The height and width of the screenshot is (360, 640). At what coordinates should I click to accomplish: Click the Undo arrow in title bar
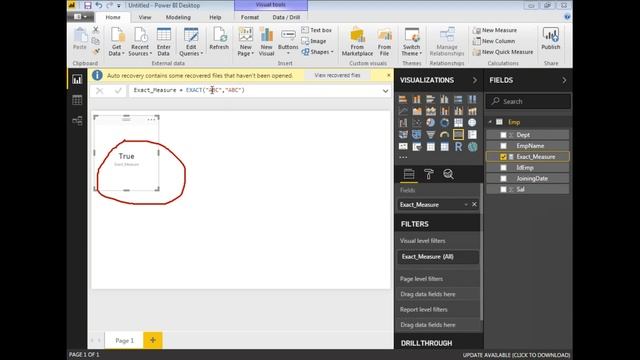point(98,5)
